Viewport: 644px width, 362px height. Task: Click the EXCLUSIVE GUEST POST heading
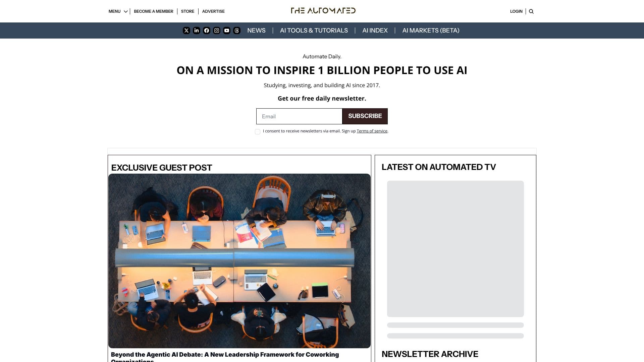click(162, 168)
